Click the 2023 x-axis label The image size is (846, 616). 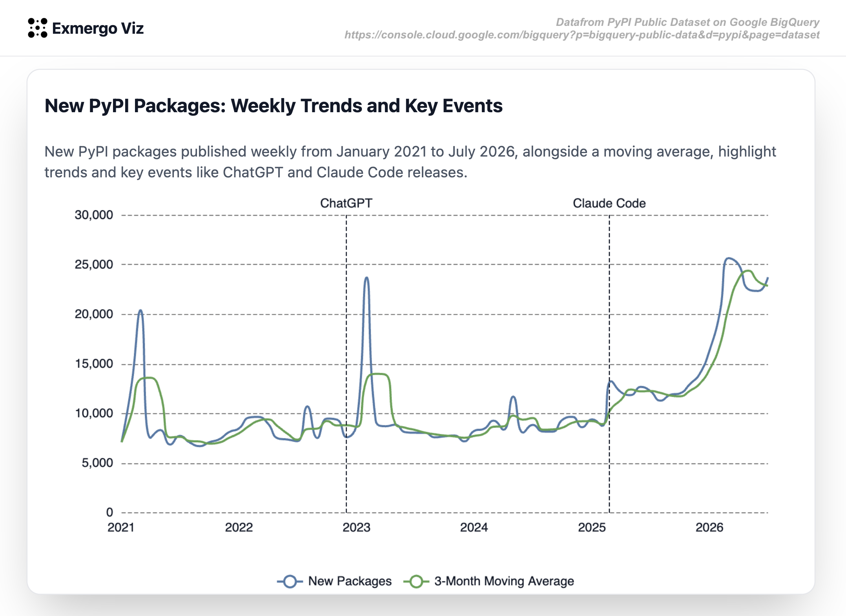coord(356,527)
